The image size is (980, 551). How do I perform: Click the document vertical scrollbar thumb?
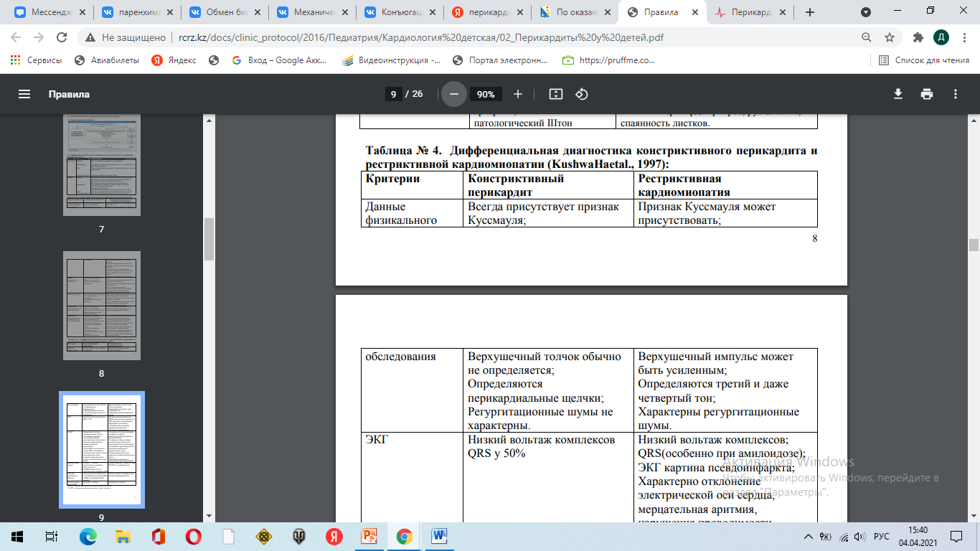pos(974,245)
